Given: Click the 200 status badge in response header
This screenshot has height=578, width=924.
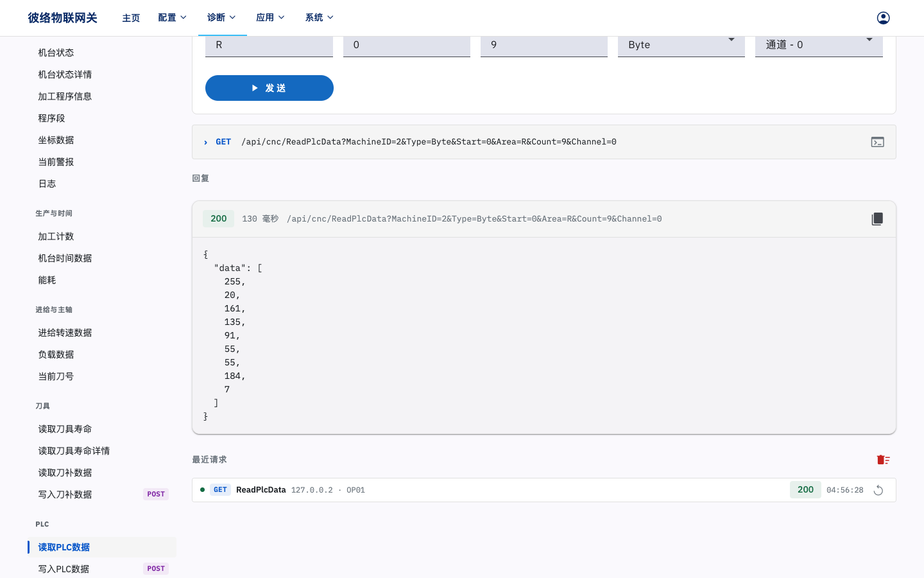Looking at the screenshot, I should pyautogui.click(x=218, y=219).
